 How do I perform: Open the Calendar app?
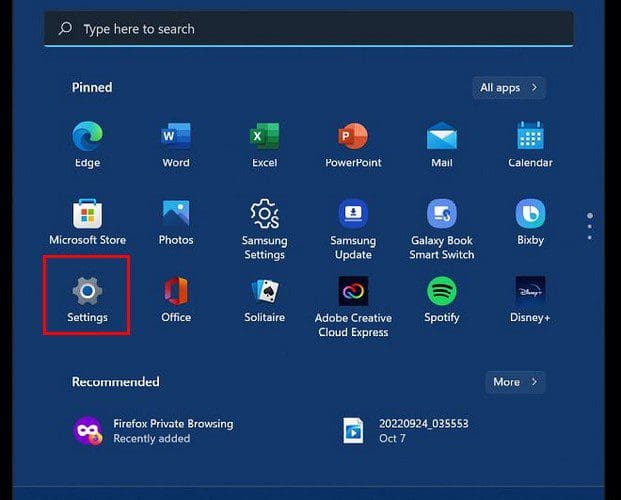point(530,145)
